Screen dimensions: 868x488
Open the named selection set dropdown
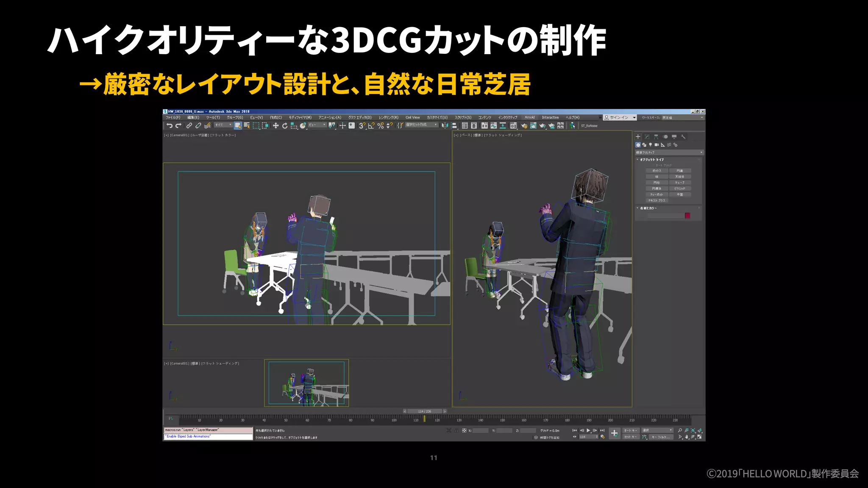[x=422, y=125]
